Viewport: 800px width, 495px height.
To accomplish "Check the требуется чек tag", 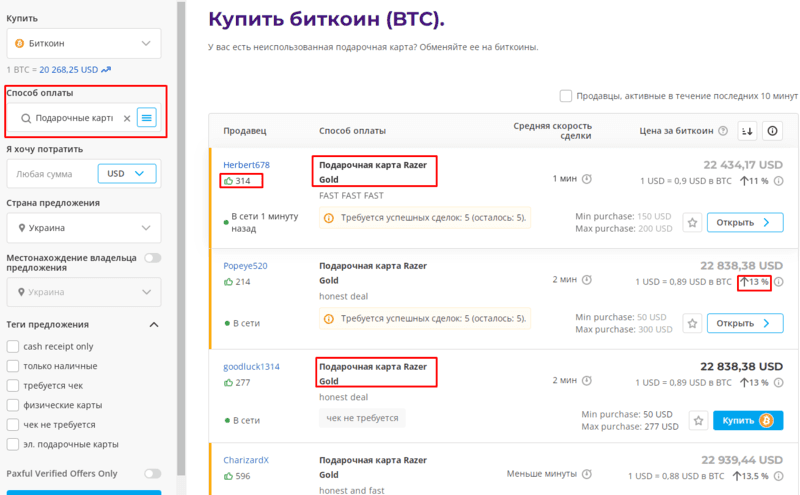I will [13, 385].
